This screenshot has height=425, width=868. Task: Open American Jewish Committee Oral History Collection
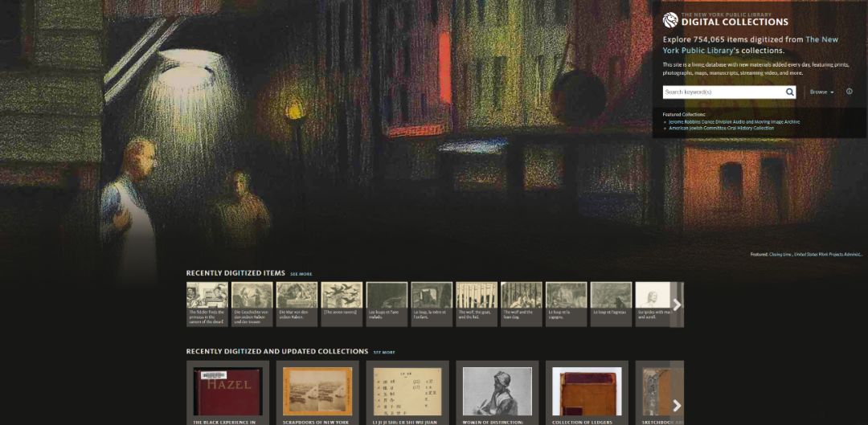721,128
